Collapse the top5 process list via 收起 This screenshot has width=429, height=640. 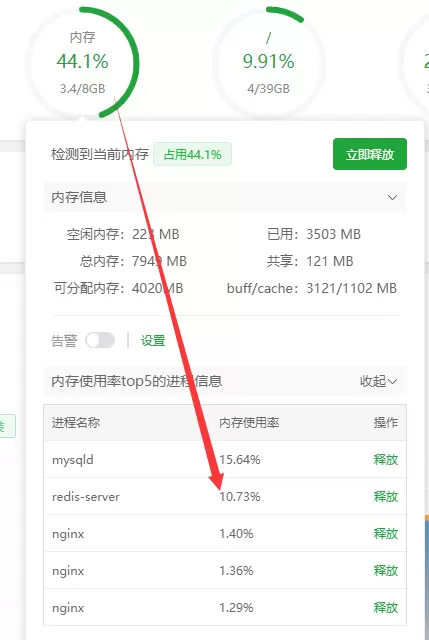(378, 381)
